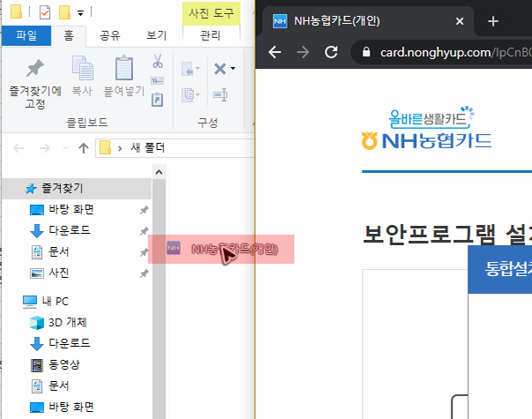Open the Delete options dropdown arrow

[x=233, y=69]
